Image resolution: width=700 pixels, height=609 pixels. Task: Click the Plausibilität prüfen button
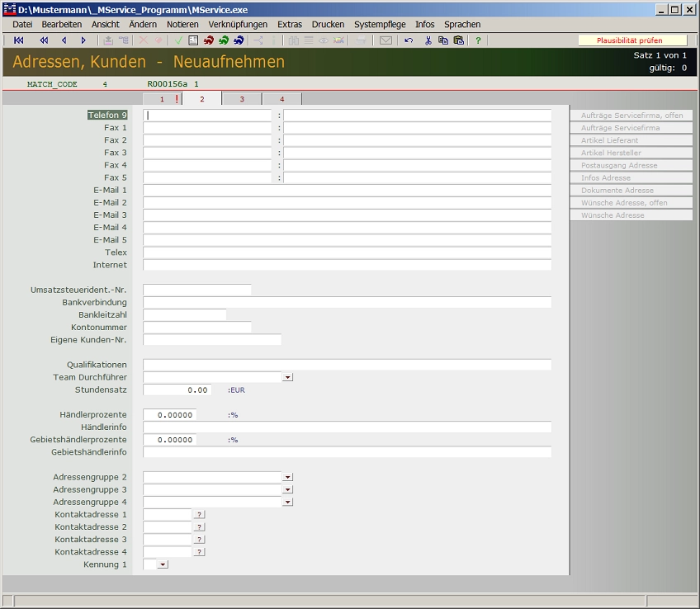(x=631, y=40)
